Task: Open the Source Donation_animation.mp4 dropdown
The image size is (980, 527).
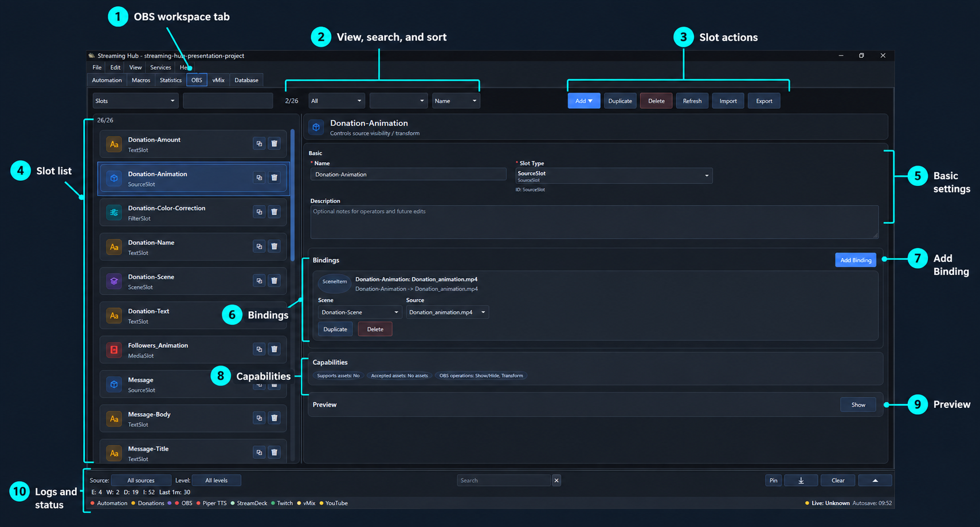Action: tap(447, 312)
